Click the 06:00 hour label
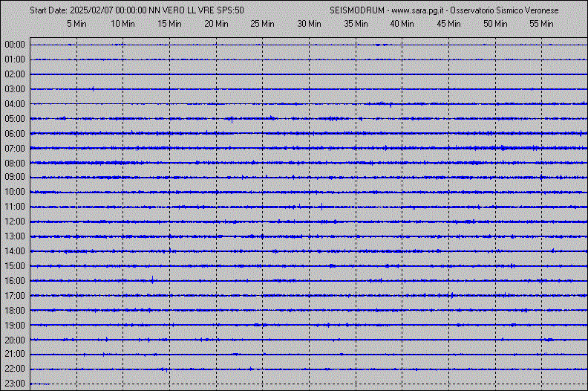This screenshot has width=588, height=391. [15, 134]
